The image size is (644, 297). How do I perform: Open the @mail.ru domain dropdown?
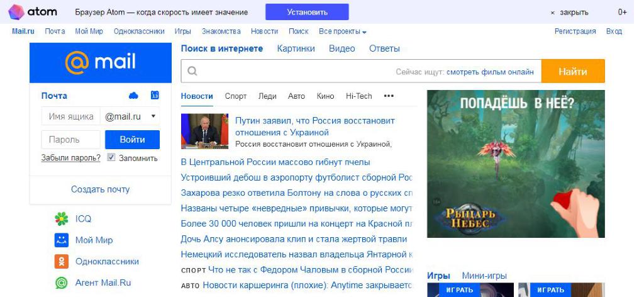pyautogui.click(x=130, y=116)
